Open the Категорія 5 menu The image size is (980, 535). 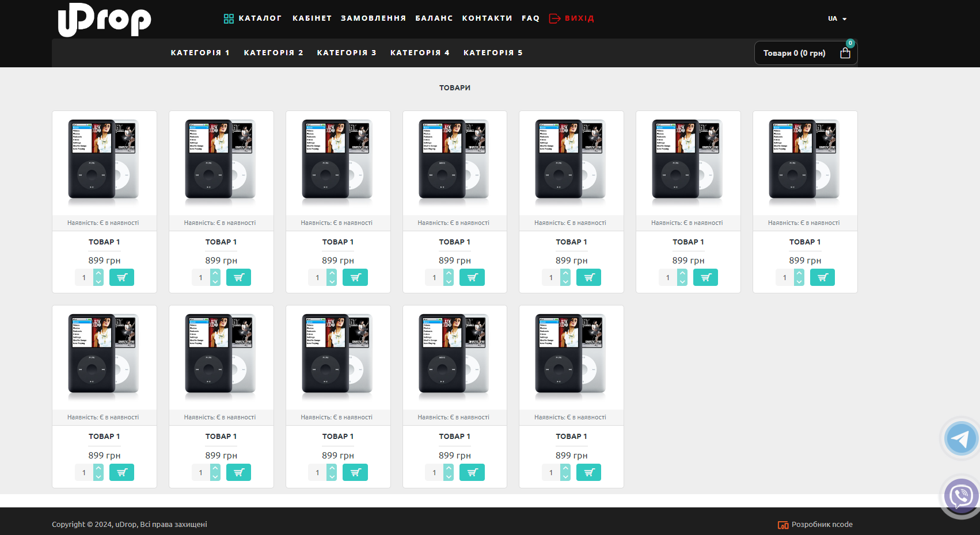pyautogui.click(x=493, y=53)
